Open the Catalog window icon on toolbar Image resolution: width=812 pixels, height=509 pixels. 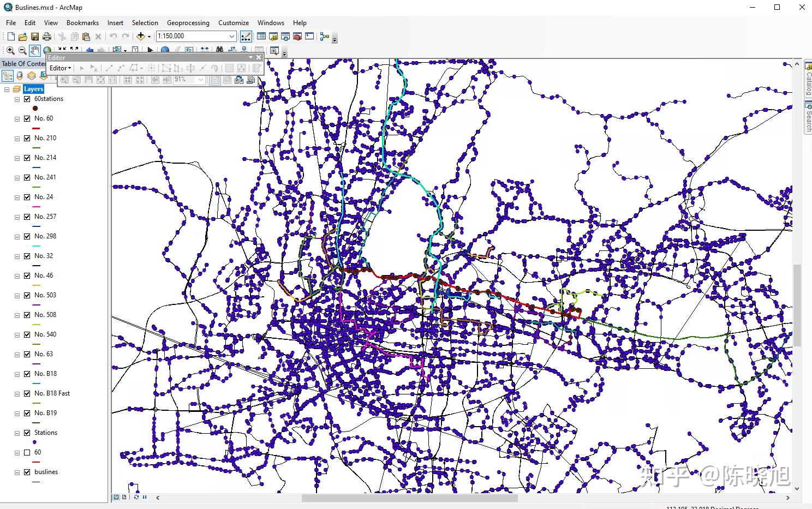pyautogui.click(x=274, y=37)
